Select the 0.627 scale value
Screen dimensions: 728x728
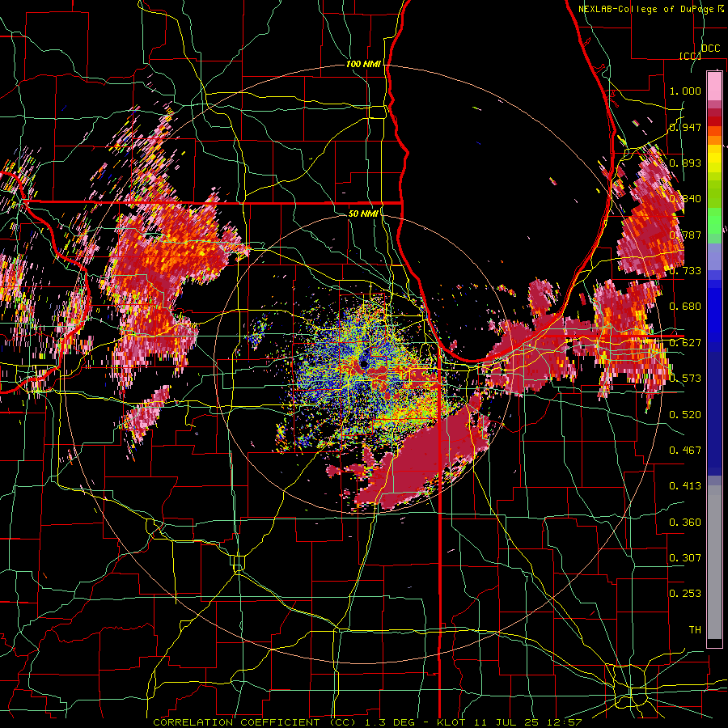[x=685, y=343]
